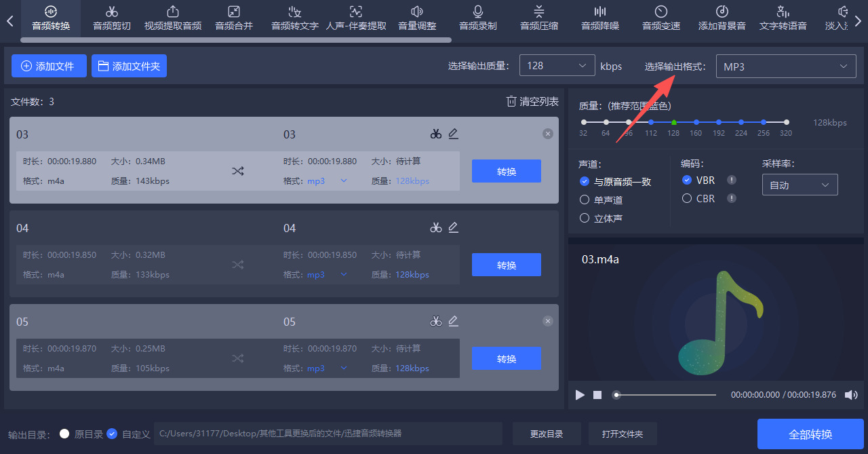
Task: Click the 音频降噪 waveform icon
Action: [x=600, y=12]
